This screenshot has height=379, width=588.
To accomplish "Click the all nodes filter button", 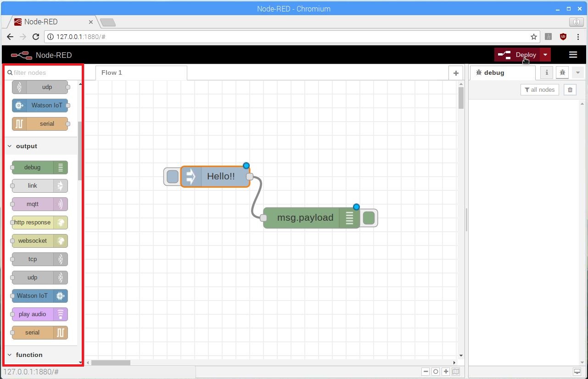I will (x=539, y=90).
